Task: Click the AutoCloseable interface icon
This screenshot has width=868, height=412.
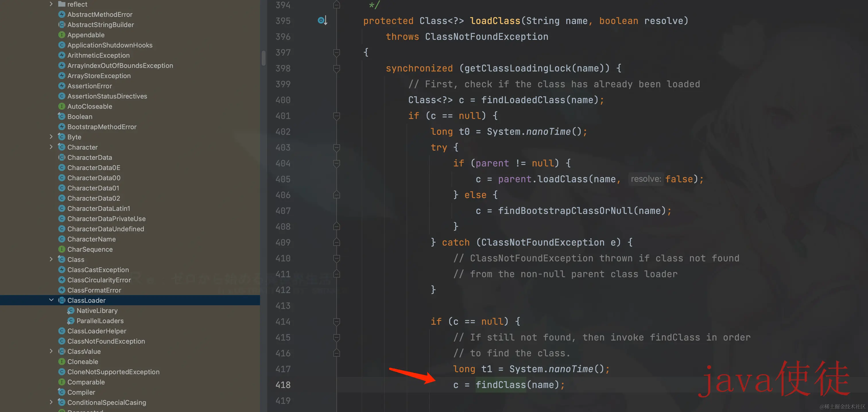Action: click(62, 106)
